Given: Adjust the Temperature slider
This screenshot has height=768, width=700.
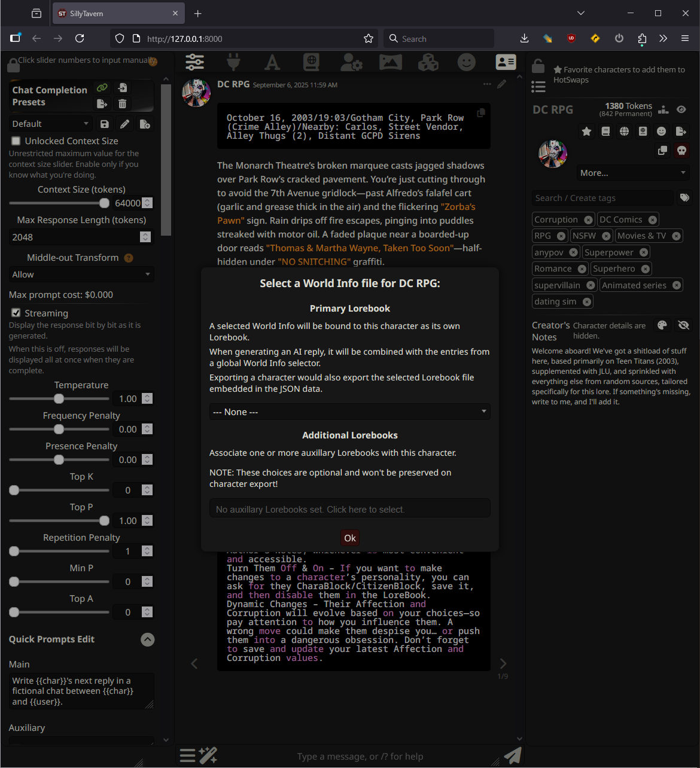Looking at the screenshot, I should point(59,399).
